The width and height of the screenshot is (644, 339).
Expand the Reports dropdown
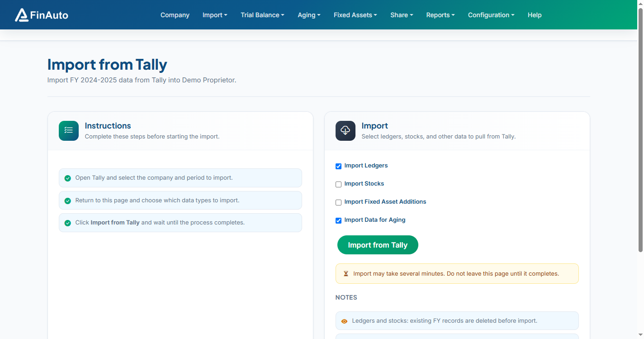click(440, 15)
